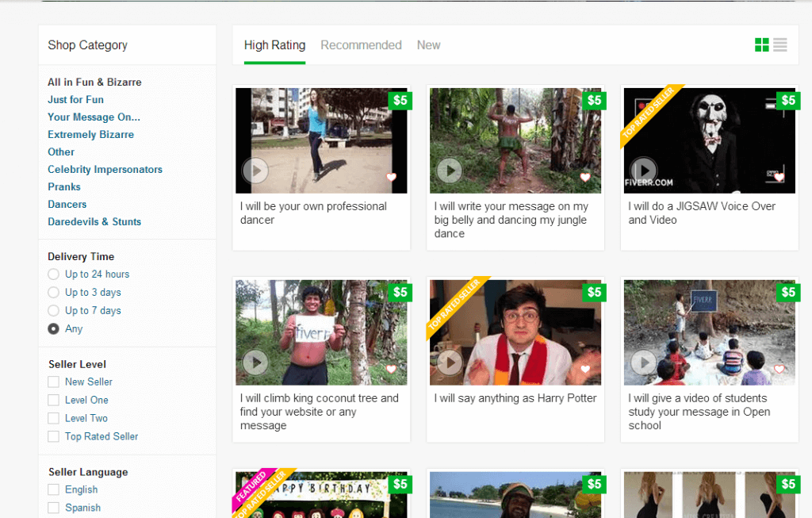Open the Pranks category
Screen dimensions: 812x518
coord(64,186)
